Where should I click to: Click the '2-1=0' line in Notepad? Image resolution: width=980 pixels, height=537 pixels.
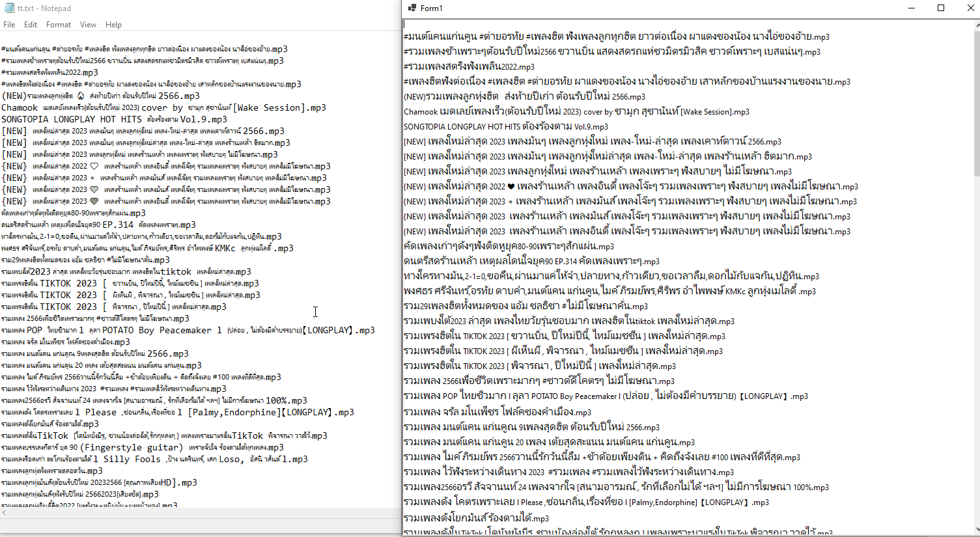141,237
